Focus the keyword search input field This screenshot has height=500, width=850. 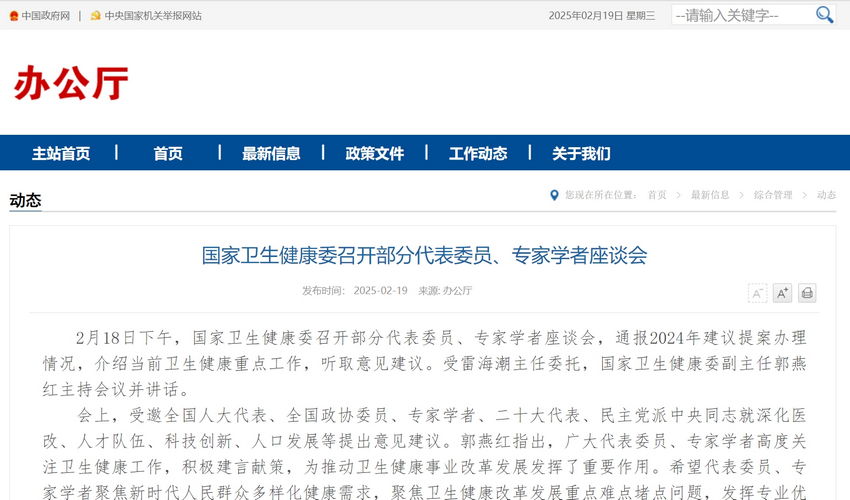(740, 15)
